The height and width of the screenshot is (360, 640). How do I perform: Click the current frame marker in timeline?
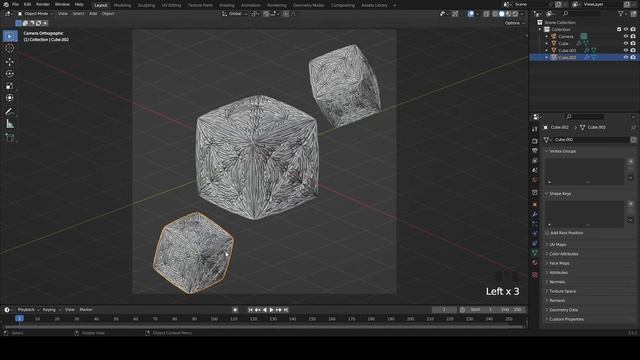click(x=19, y=319)
